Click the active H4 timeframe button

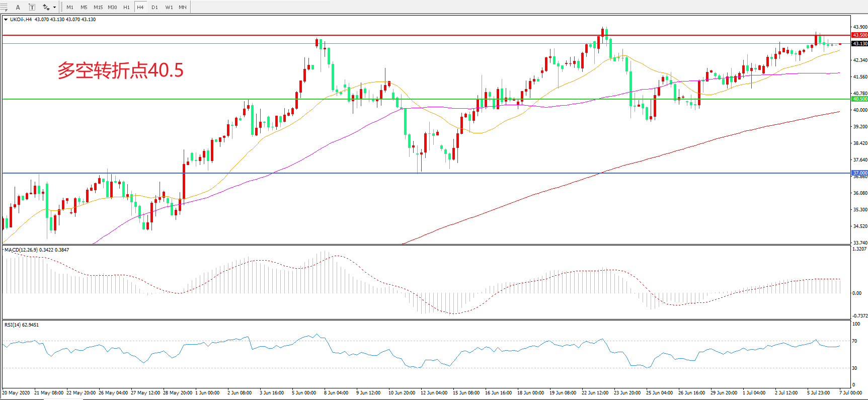(140, 7)
